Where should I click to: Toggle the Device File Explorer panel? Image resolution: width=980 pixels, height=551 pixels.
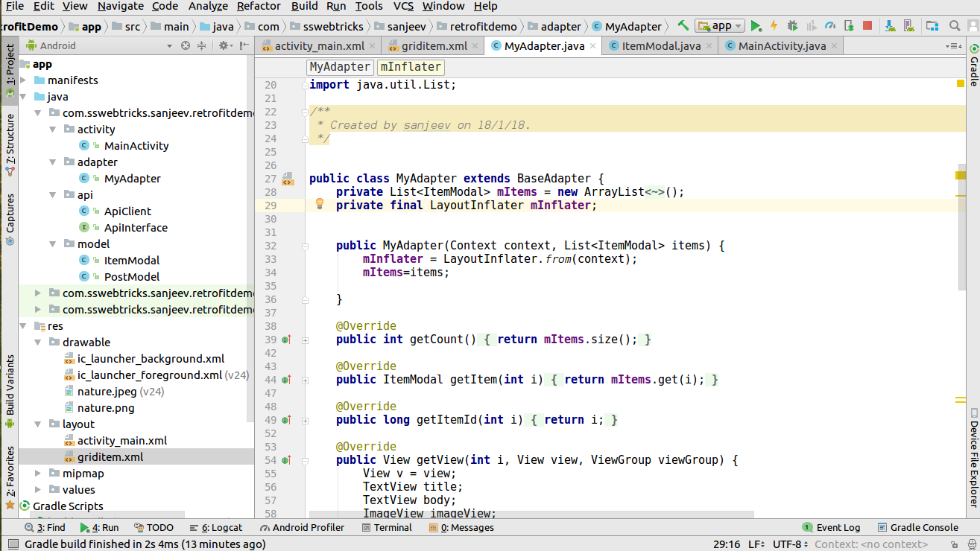click(973, 457)
